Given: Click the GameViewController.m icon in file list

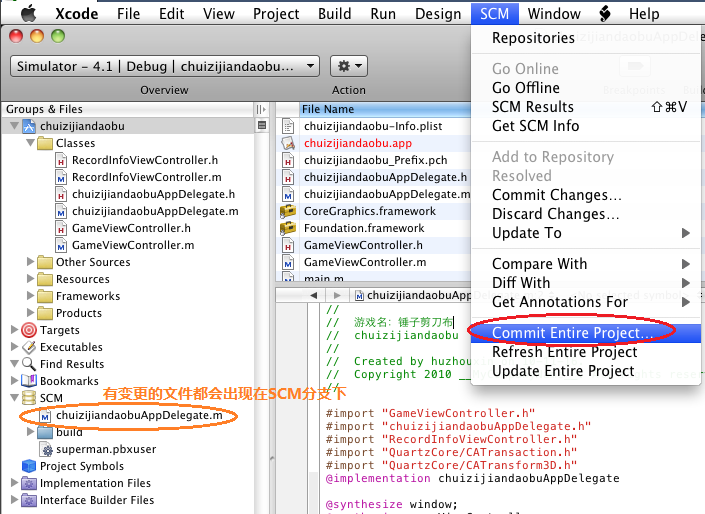Looking at the screenshot, I should pyautogui.click(x=288, y=263).
